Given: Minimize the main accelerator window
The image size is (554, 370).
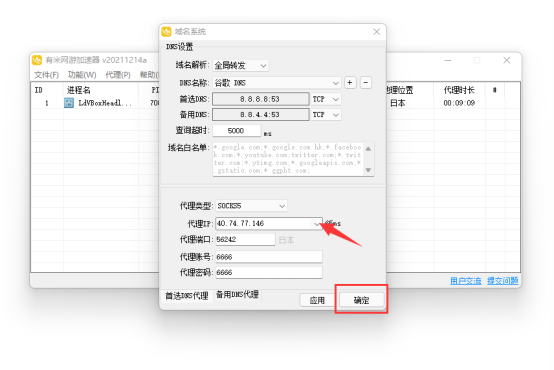Looking at the screenshot, I should coord(448,60).
